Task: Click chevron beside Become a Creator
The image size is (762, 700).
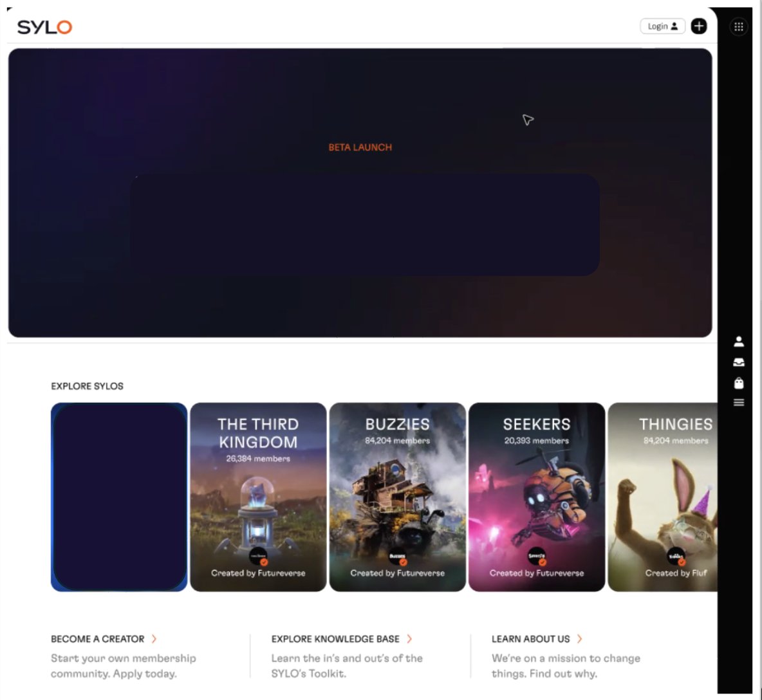Action: coord(154,639)
